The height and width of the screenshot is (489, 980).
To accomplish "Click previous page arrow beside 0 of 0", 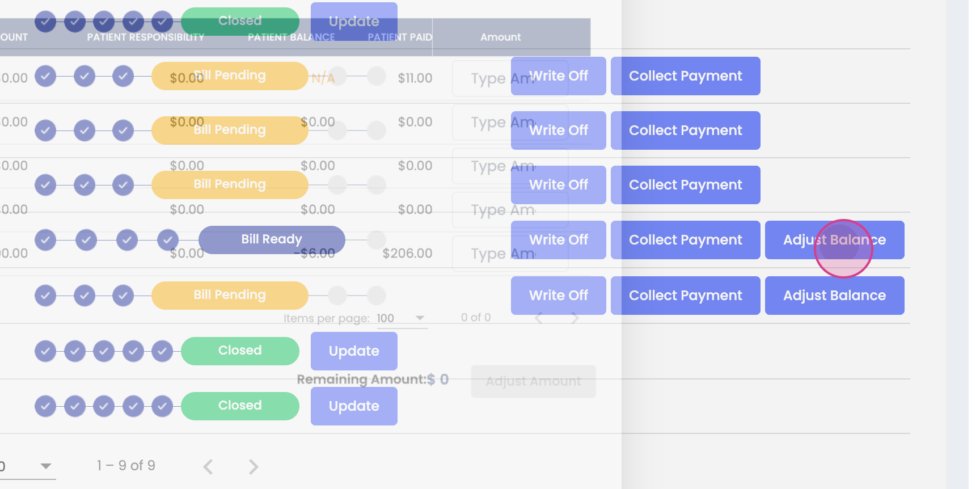I will click(539, 318).
